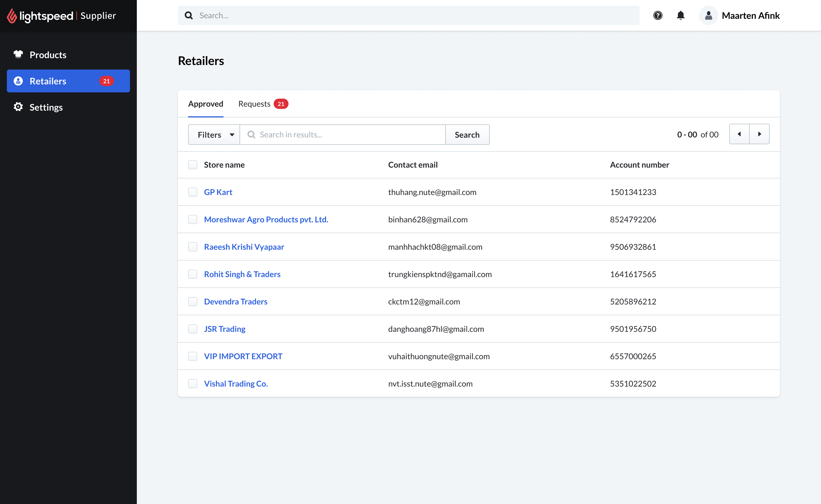821x504 pixels.
Task: Open Settings in the sidebar
Action: (68, 107)
